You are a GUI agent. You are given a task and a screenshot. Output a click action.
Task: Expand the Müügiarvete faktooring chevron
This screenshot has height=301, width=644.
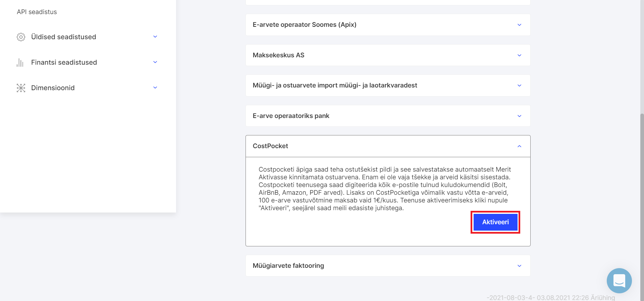(519, 266)
